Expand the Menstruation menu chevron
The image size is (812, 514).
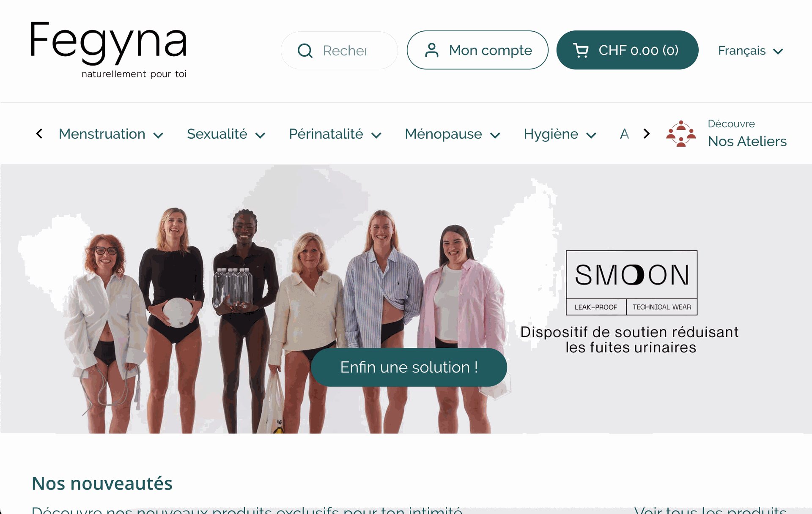coord(159,135)
